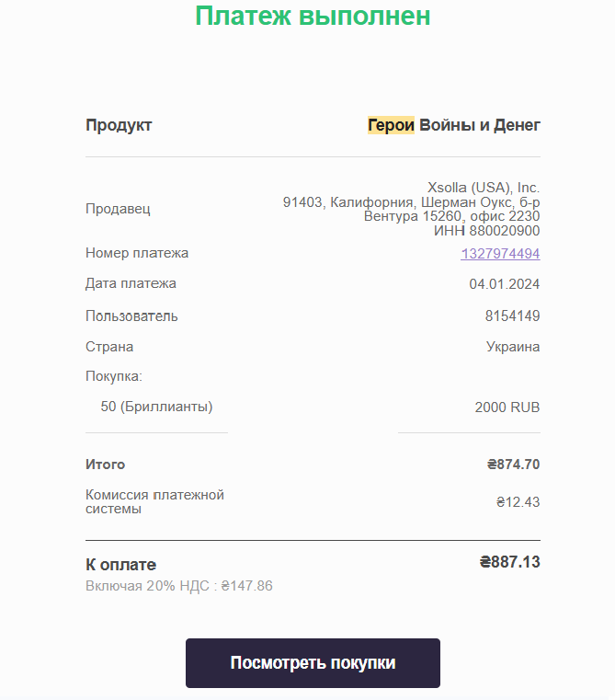Image resolution: width=615 pixels, height=700 pixels.
Task: Click the Включая 20% НДС line
Action: (x=179, y=586)
